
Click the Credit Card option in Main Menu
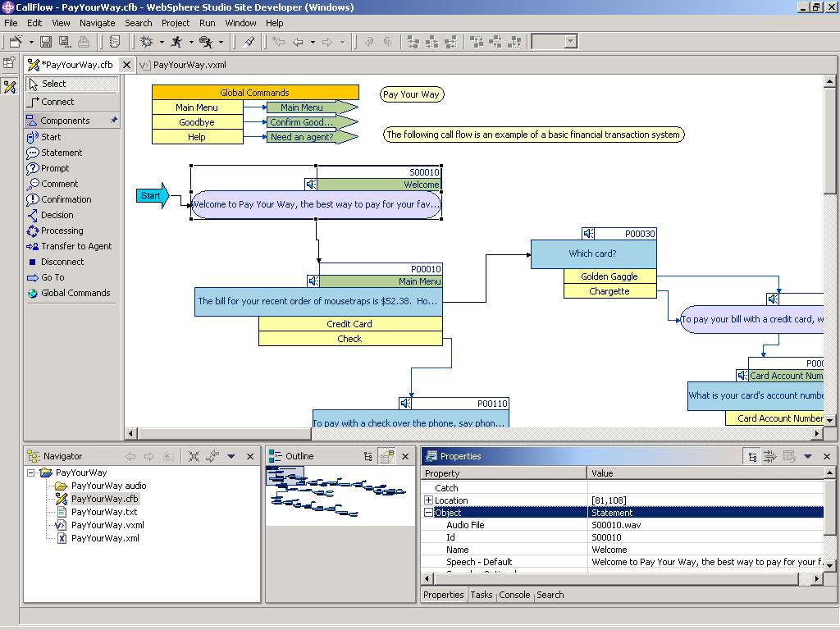click(349, 324)
